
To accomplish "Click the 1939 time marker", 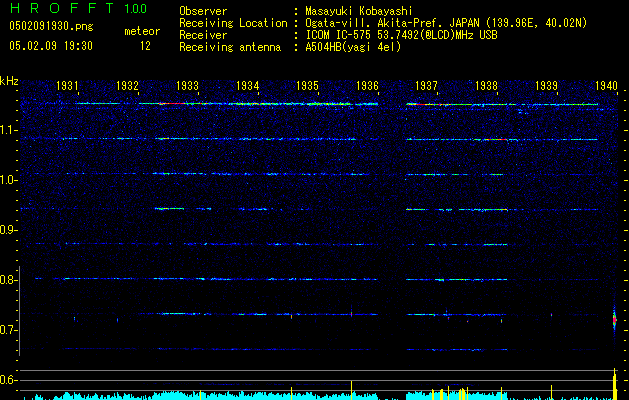I will pos(546,86).
